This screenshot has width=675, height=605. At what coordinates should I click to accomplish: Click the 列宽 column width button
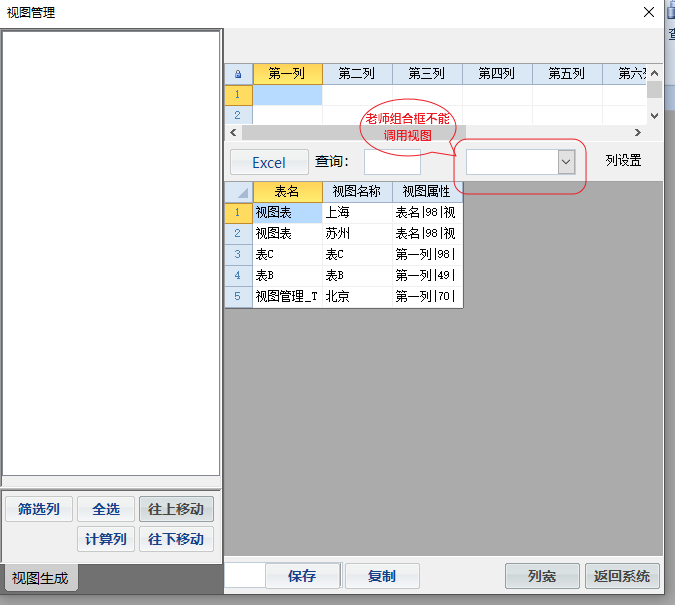pos(542,576)
